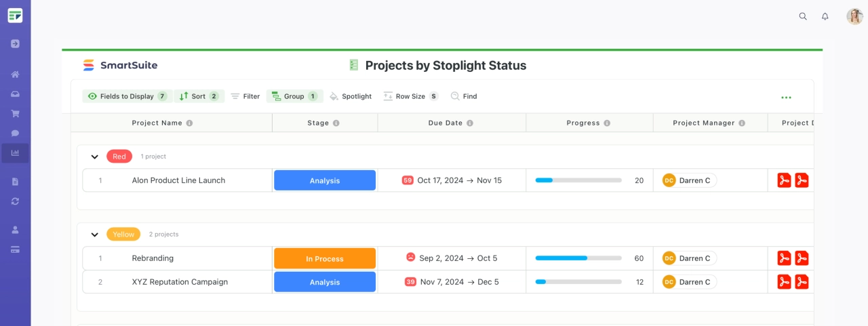Viewport: 868px width, 326px height.
Task: Open first PDF attachment for XYZ Reputation Campaign
Action: (784, 282)
